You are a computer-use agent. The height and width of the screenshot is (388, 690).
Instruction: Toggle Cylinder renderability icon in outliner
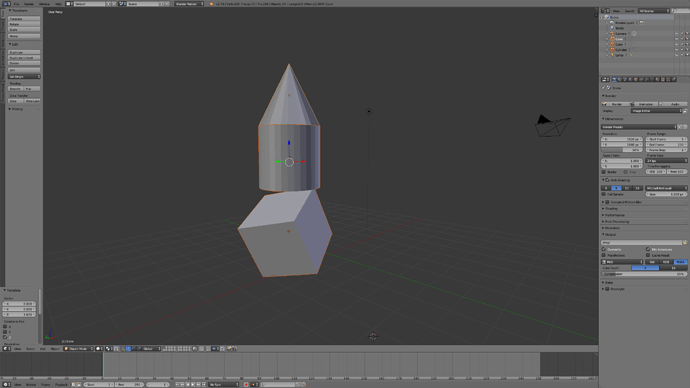(687, 50)
